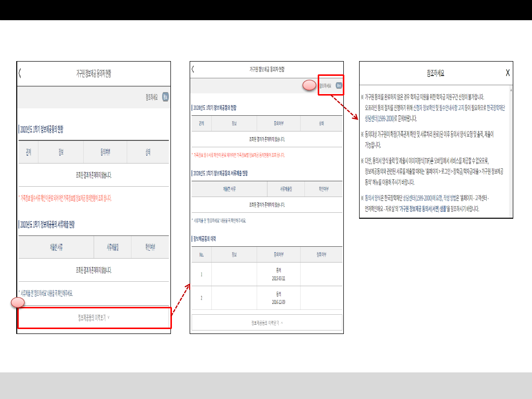
Task: Tap the info badge beside 참조하세요 on collapsed-history screen
Action: pos(166,97)
